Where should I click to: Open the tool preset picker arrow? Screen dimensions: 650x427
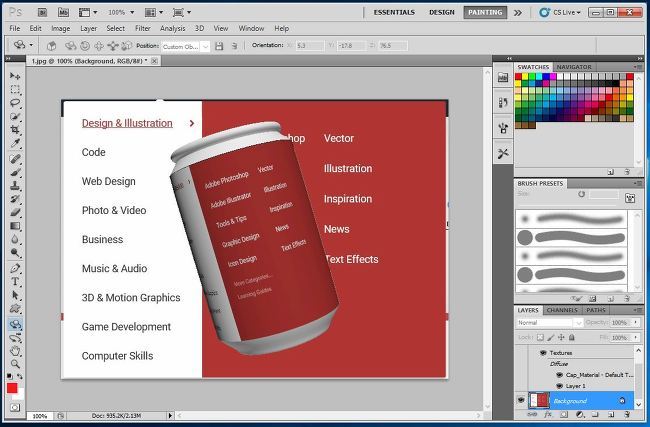31,45
